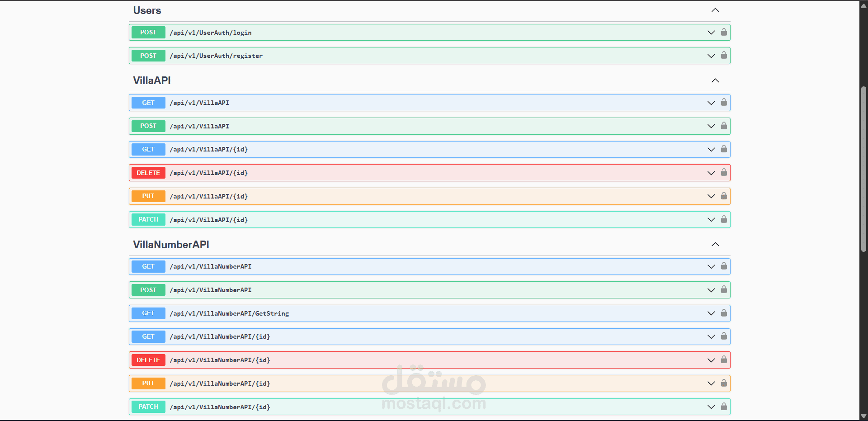
Task: Click the lock icon on PUT /api/v1/VillaAPI/{id}
Action: (x=724, y=196)
